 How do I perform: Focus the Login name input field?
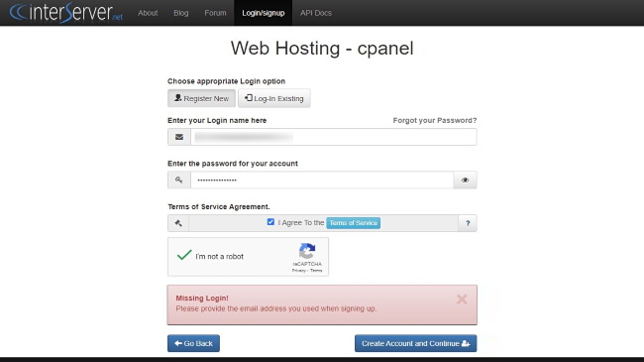click(334, 137)
